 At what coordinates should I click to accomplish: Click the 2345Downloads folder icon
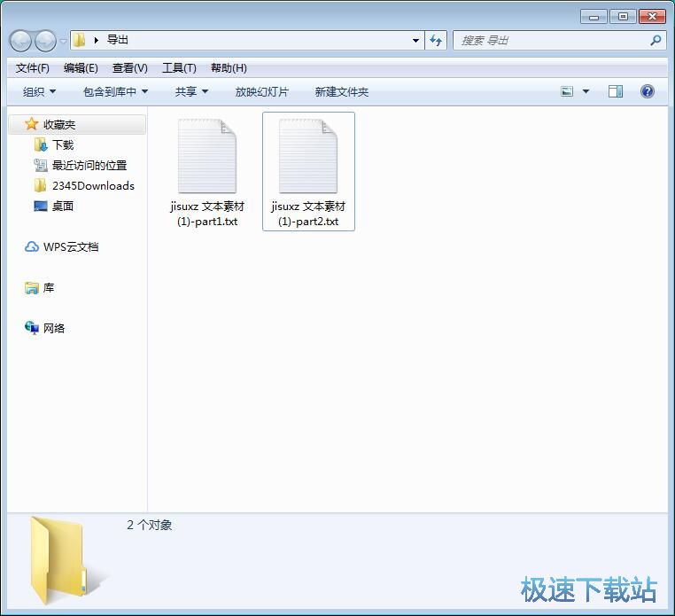(x=40, y=185)
